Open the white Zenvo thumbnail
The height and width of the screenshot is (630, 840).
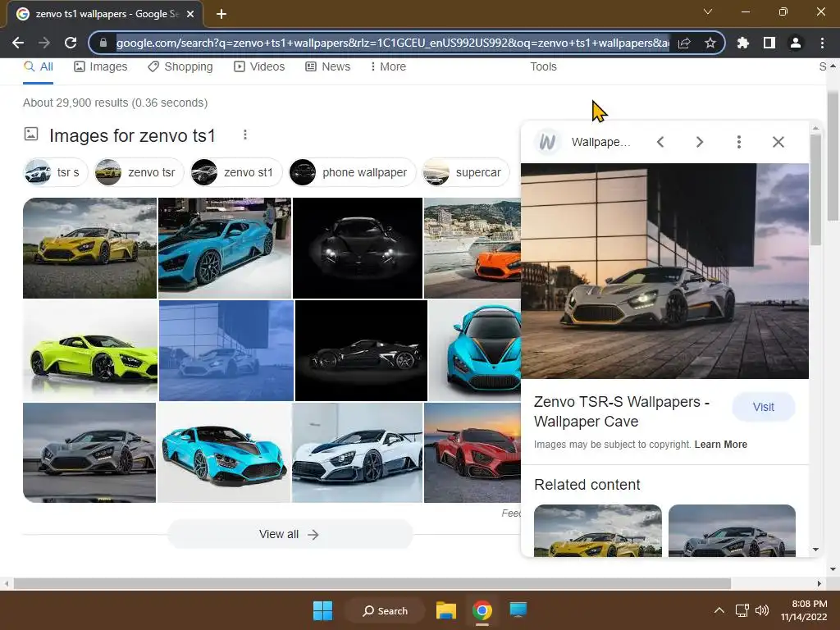coord(358,453)
